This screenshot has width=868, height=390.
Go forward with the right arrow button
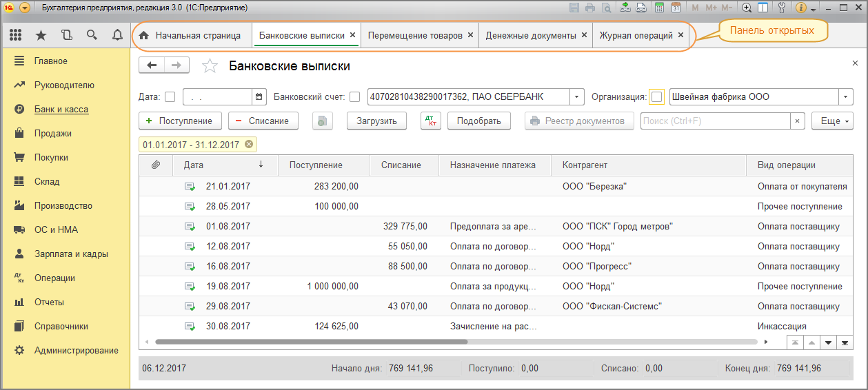point(176,65)
